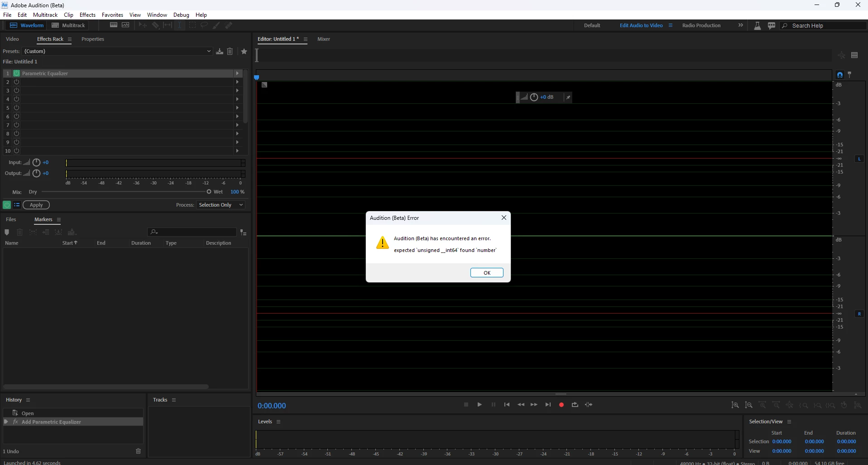The image size is (868, 465).
Task: Toggle power for effect slot 2
Action: (17, 82)
